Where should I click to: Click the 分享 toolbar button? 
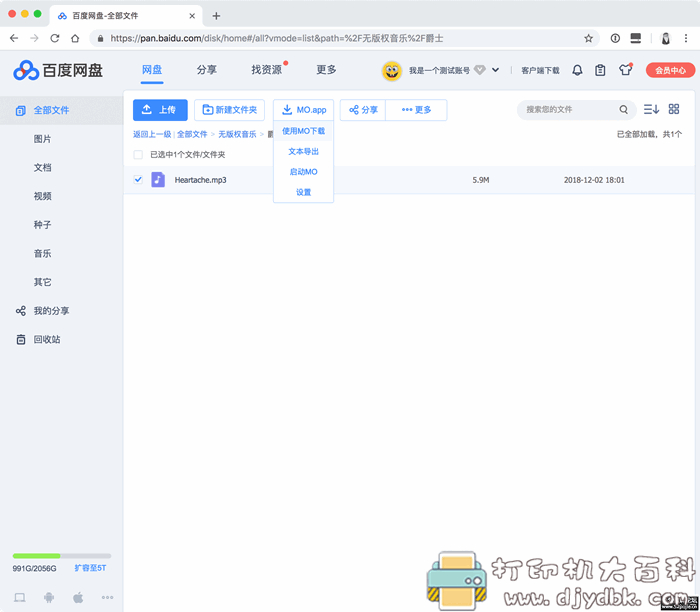click(363, 110)
